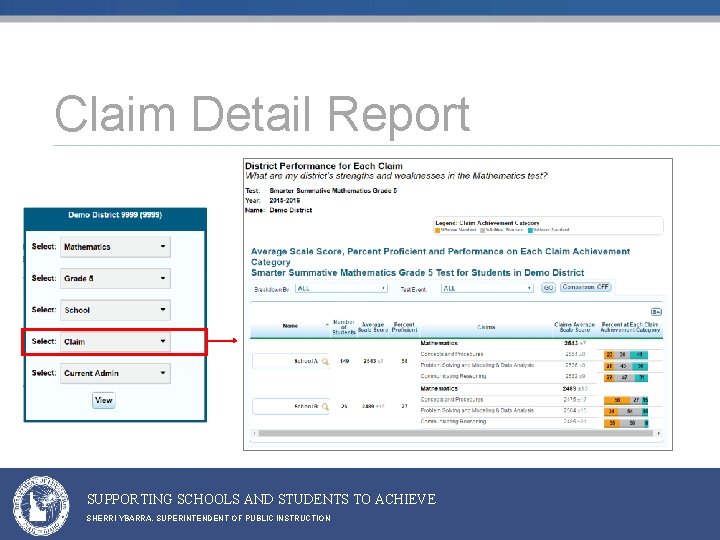Click the Idaho state seal logo

point(41,506)
